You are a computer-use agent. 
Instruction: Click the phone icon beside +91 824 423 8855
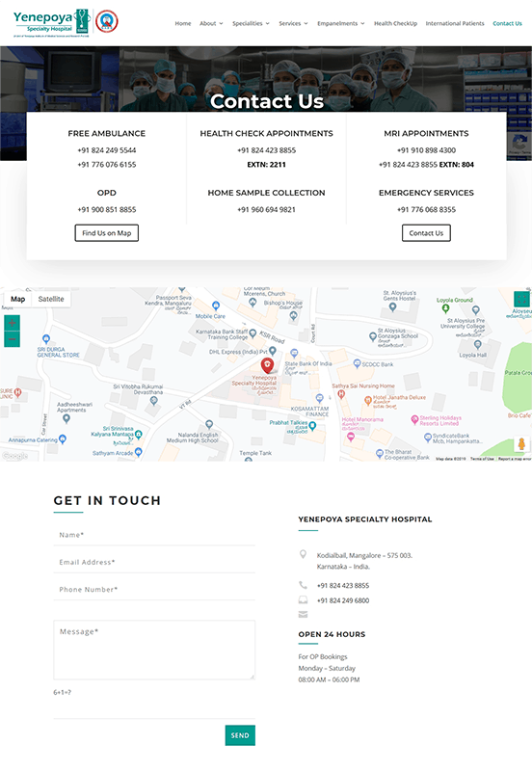(303, 585)
